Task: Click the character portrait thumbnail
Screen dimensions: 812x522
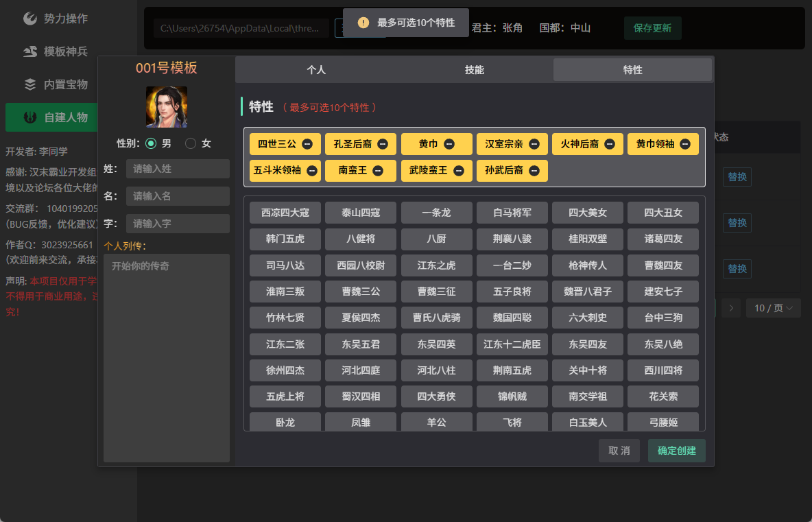Action: click(x=167, y=107)
